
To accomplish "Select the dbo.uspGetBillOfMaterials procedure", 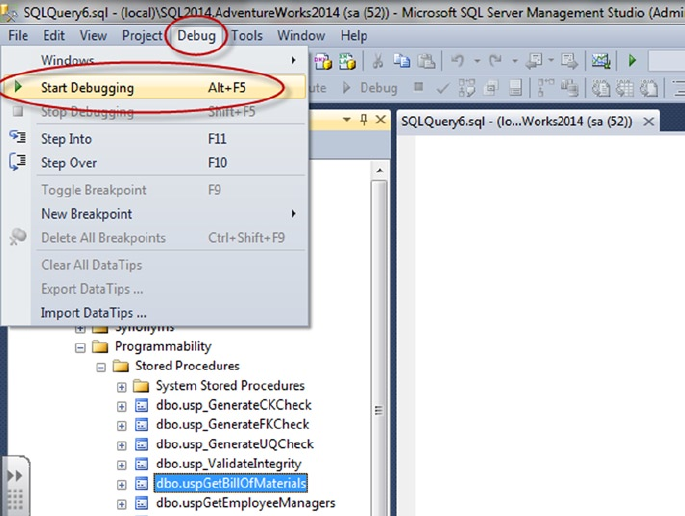I will click(x=231, y=484).
